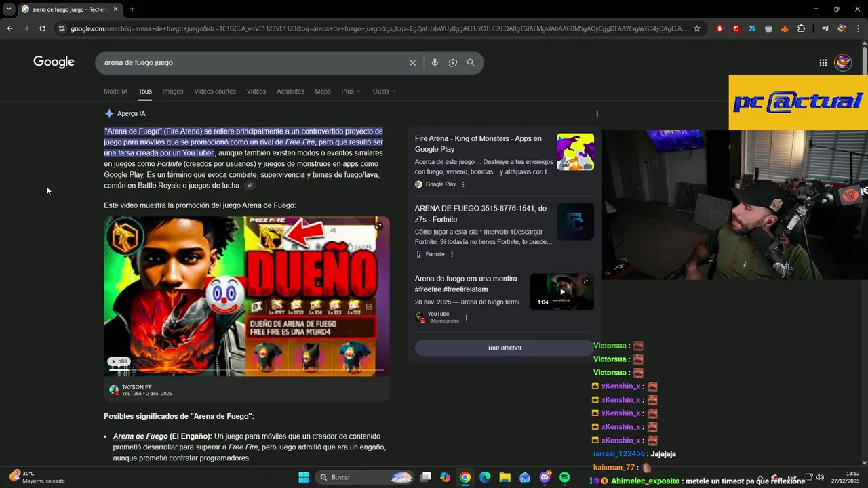Open Arena de fuego era una mentira result
868x488 pixels.
point(466,284)
